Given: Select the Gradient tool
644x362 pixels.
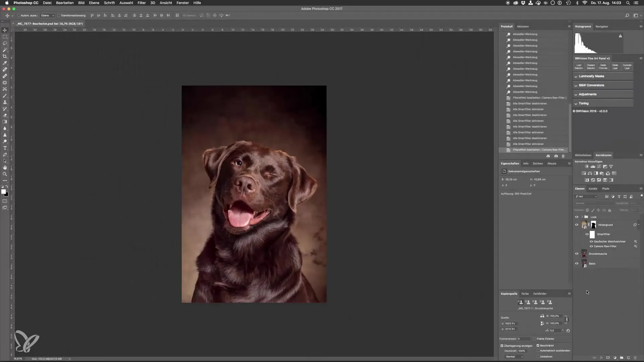Looking at the screenshot, I should 5,122.
